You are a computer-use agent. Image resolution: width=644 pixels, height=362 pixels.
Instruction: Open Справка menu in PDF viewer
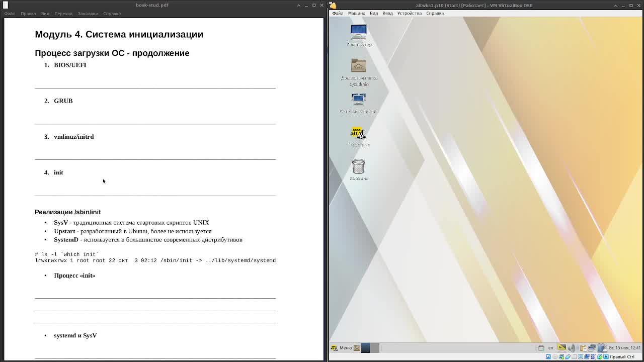pos(112,14)
